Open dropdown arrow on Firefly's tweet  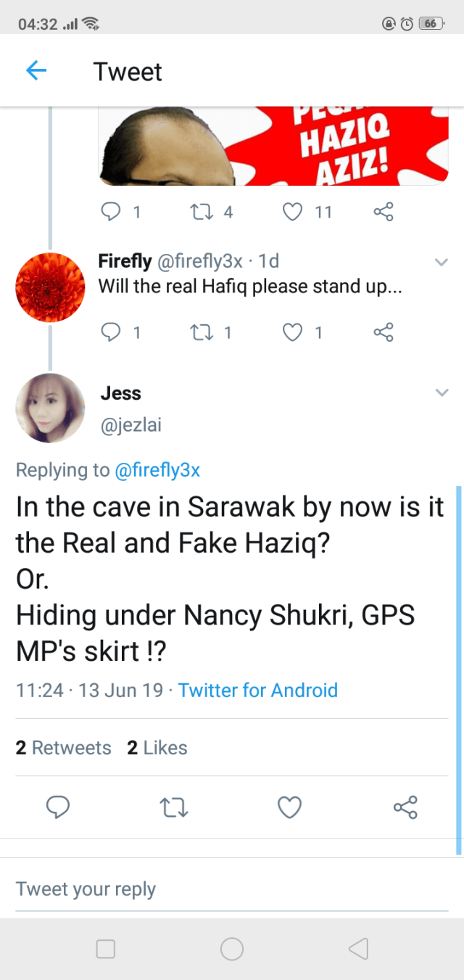pos(441,262)
